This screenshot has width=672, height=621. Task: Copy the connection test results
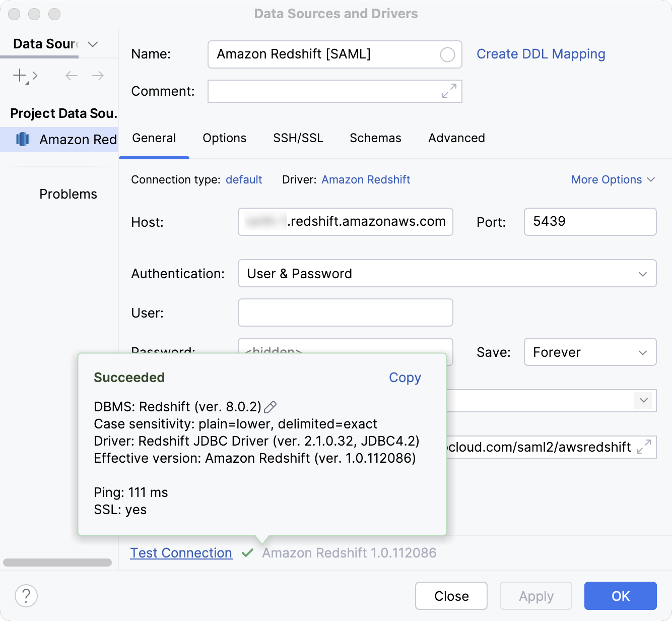pyautogui.click(x=405, y=378)
